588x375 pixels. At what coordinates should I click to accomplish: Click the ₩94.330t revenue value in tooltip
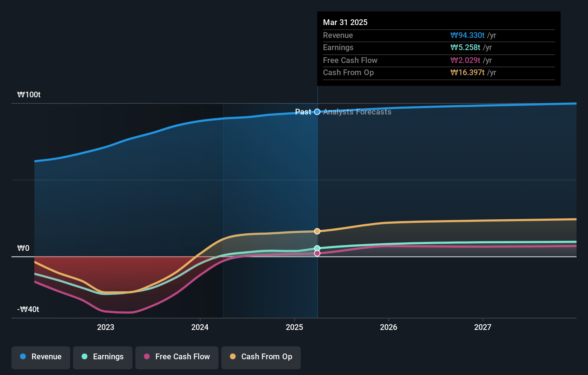(x=467, y=35)
